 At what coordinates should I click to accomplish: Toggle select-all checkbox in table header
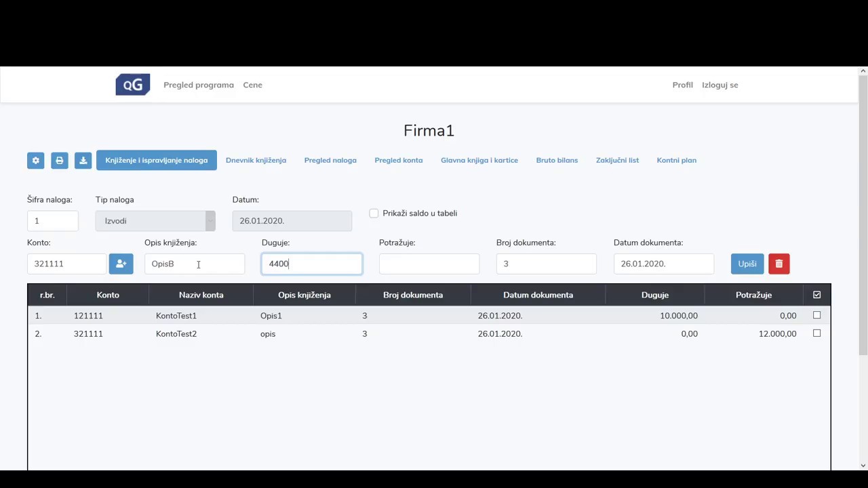tap(816, 295)
